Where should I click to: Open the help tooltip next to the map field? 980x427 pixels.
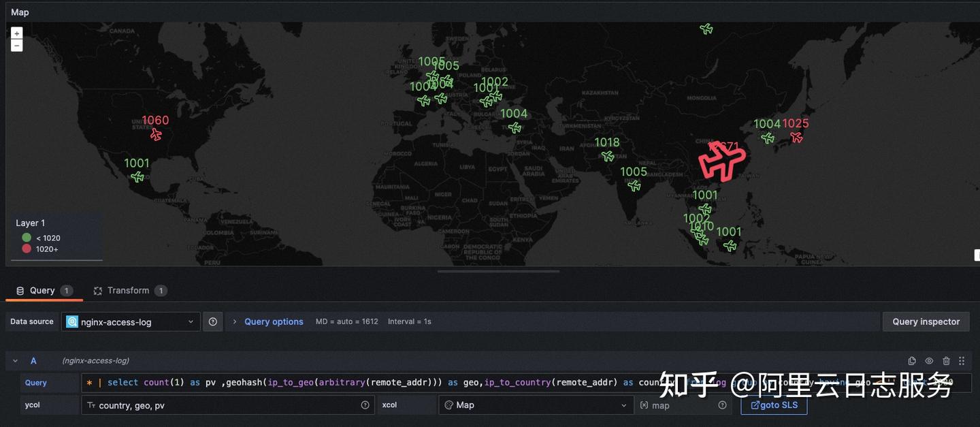coord(722,405)
